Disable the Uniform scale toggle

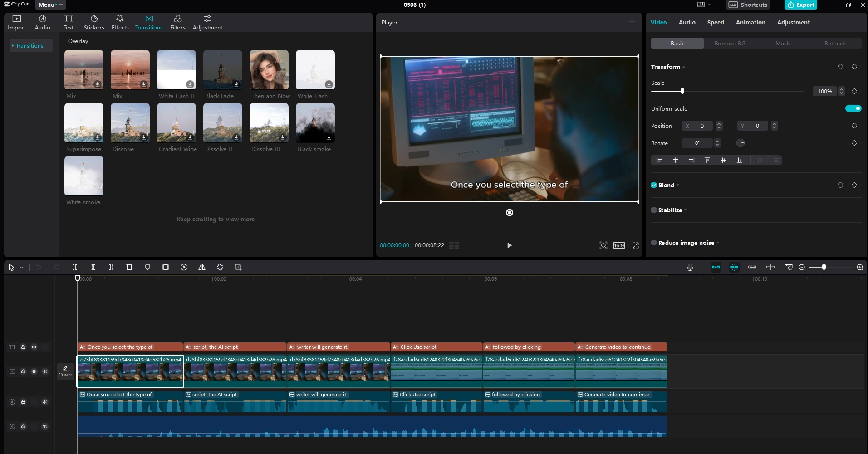point(853,108)
